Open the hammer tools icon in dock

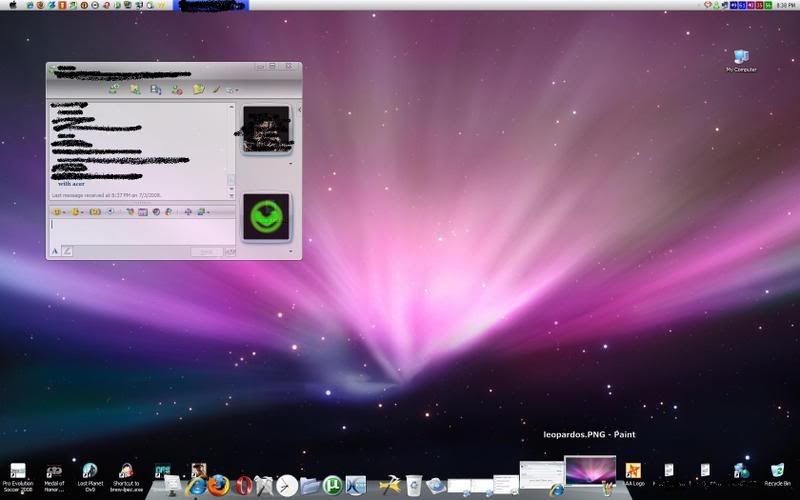point(390,485)
